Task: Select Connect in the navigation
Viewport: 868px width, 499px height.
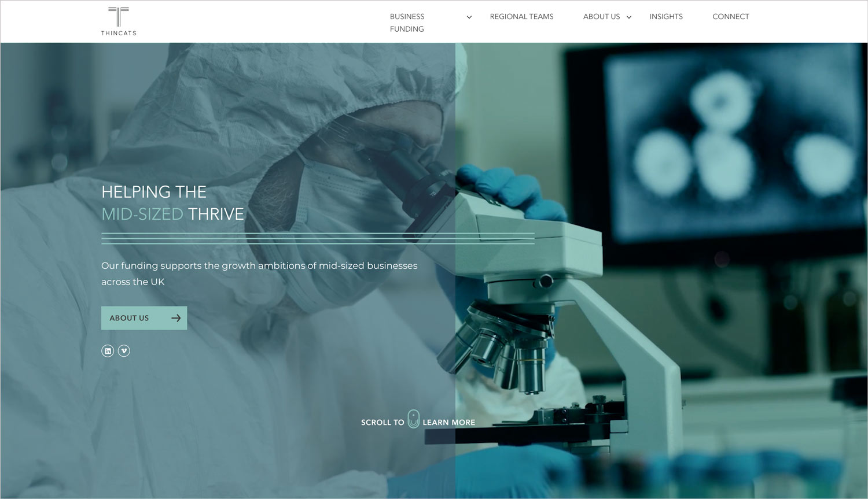Action: [x=730, y=17]
